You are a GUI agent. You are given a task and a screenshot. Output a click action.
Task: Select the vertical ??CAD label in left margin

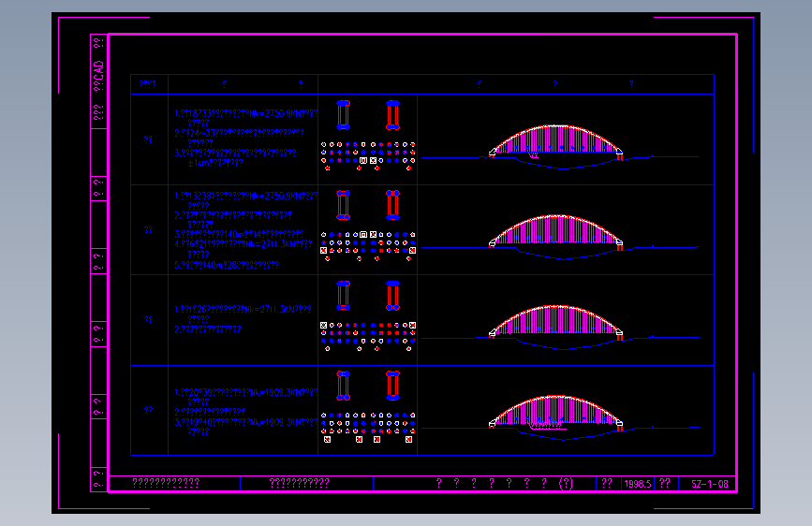point(98,76)
